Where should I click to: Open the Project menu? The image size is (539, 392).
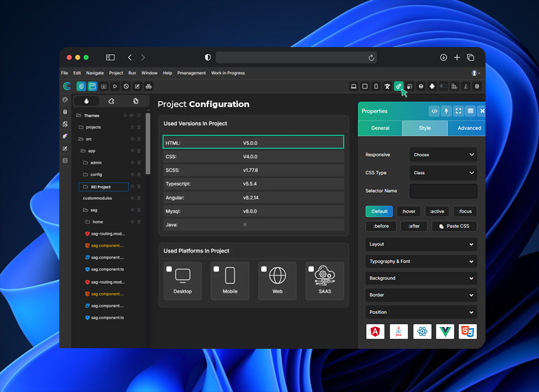pos(116,73)
